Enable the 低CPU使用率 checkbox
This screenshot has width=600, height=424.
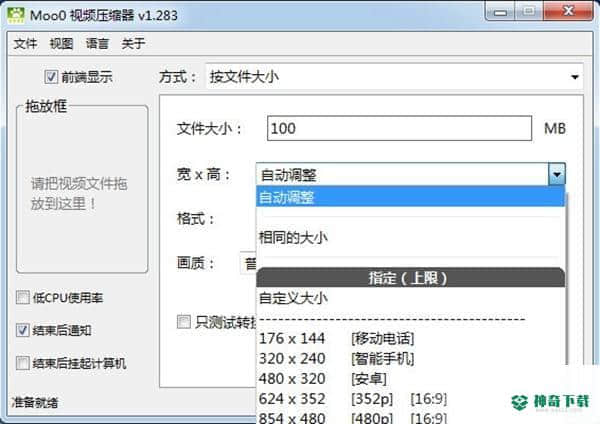[x=23, y=297]
